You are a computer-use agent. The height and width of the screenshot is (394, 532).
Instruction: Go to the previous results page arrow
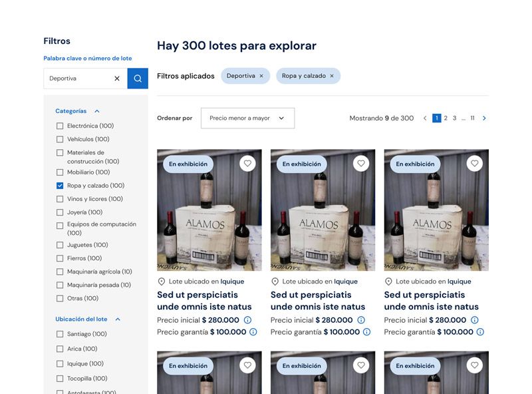point(425,118)
